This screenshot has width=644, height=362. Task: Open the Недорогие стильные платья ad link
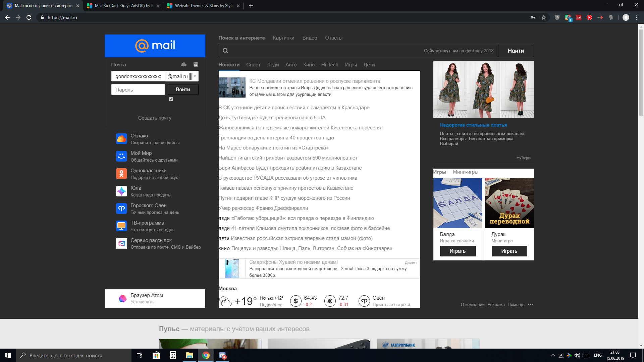(x=473, y=125)
